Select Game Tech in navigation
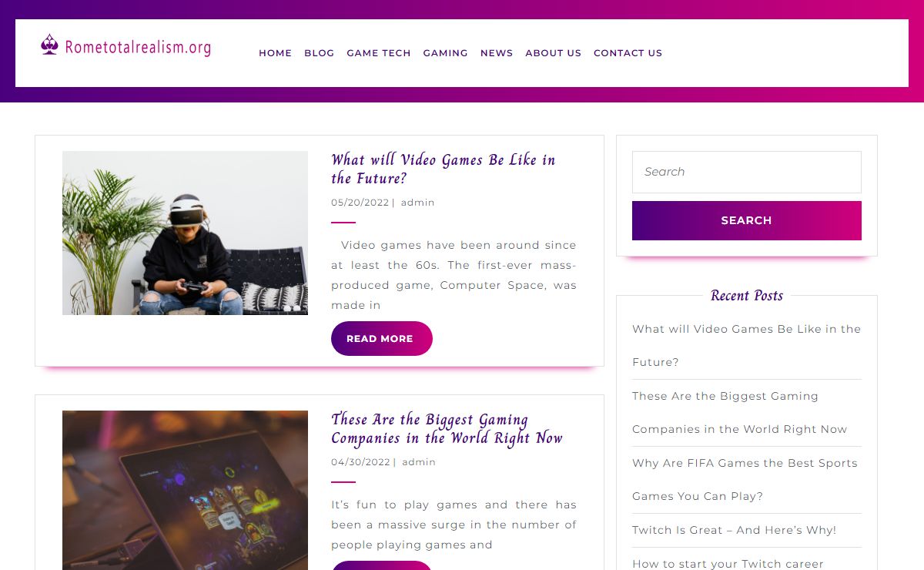This screenshot has height=570, width=924. coord(379,53)
